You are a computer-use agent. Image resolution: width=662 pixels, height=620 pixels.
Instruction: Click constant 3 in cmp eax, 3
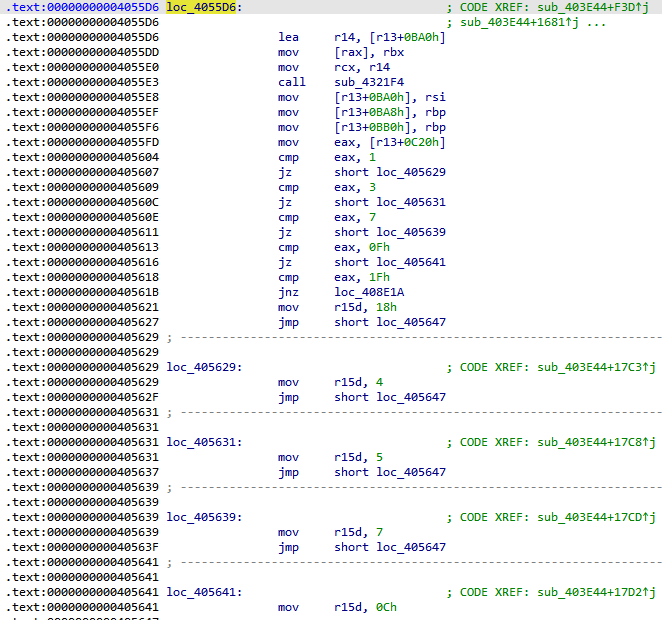click(372, 187)
